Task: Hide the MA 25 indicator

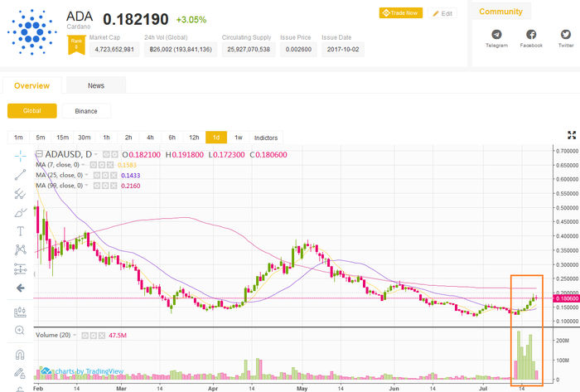Action: [97, 176]
